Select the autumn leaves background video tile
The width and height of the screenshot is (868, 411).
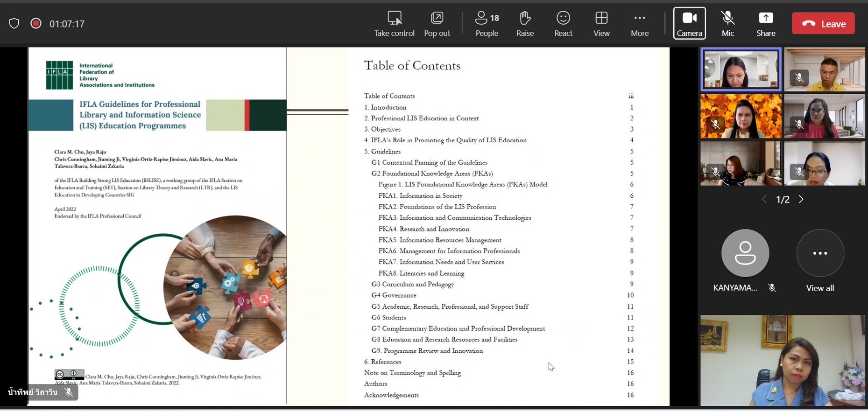click(x=741, y=116)
